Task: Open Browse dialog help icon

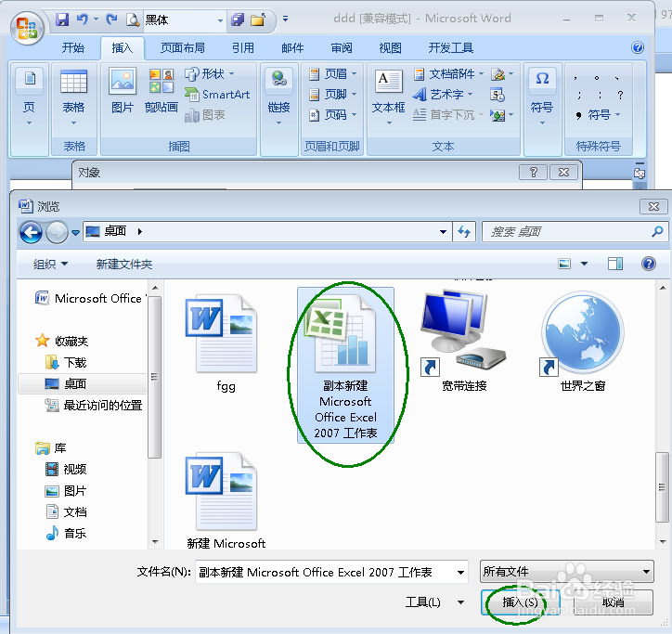Action: (649, 264)
